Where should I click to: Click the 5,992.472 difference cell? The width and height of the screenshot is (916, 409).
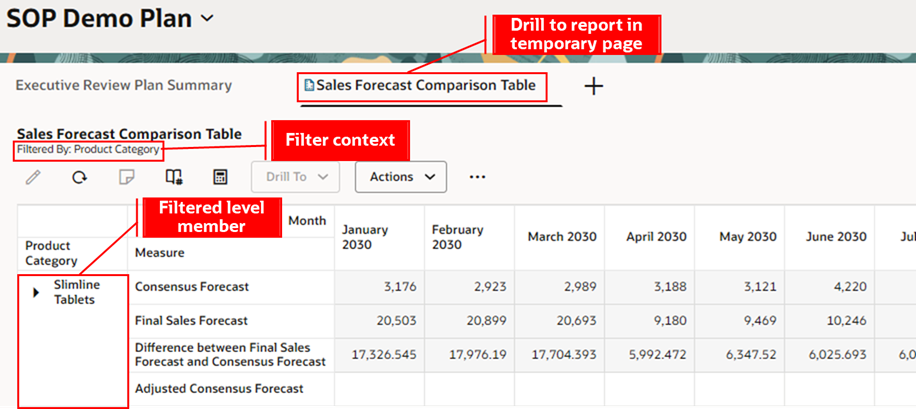point(650,355)
